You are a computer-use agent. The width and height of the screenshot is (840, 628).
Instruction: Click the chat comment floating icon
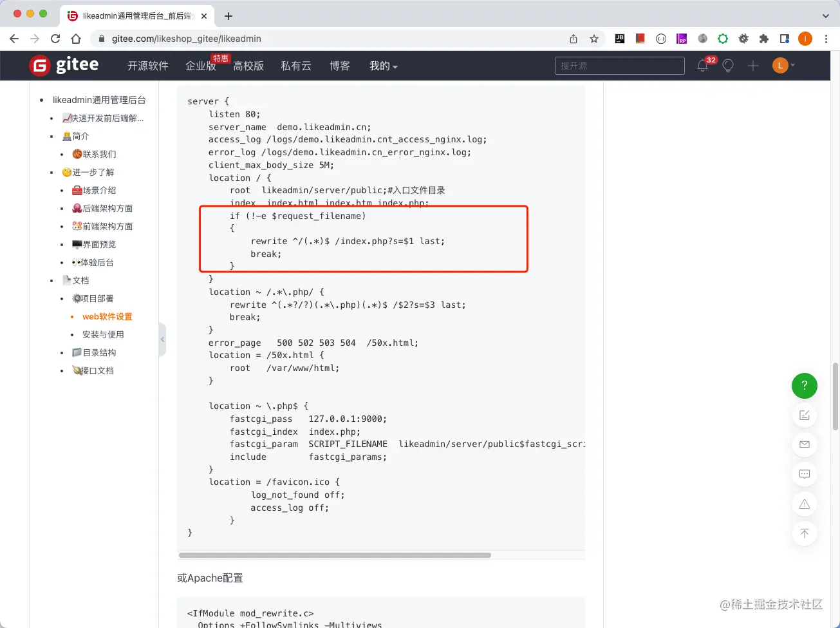point(804,474)
